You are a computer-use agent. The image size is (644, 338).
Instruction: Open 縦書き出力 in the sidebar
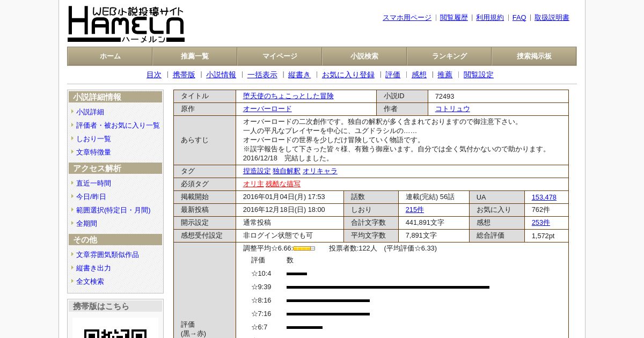[93, 268]
